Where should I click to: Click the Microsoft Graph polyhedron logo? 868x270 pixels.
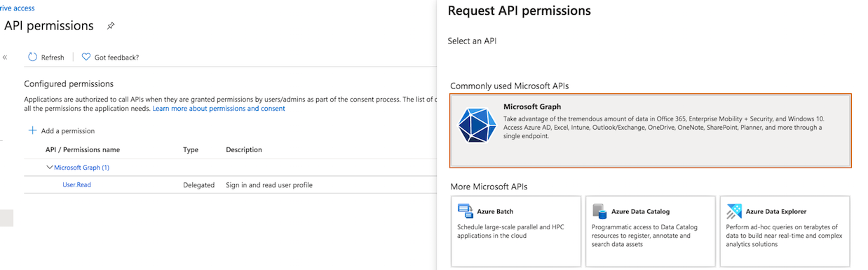(477, 127)
